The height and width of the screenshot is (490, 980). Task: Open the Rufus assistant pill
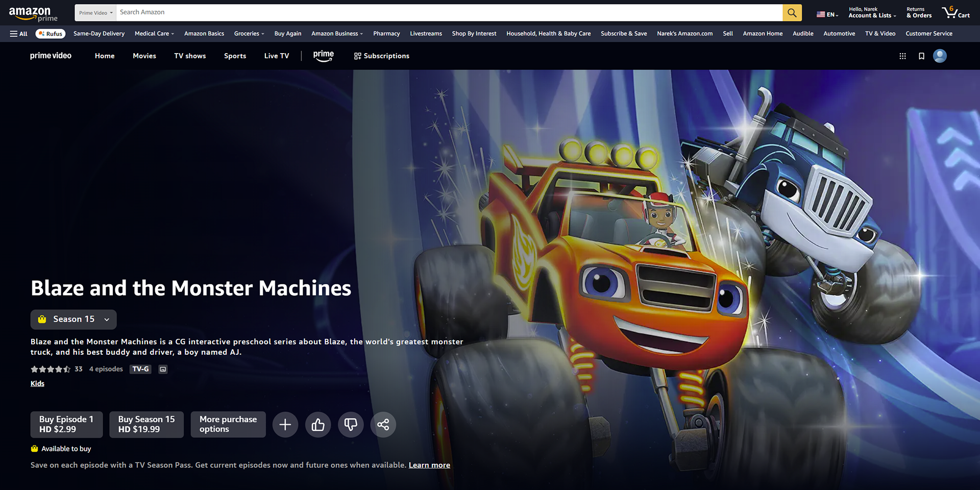point(51,34)
